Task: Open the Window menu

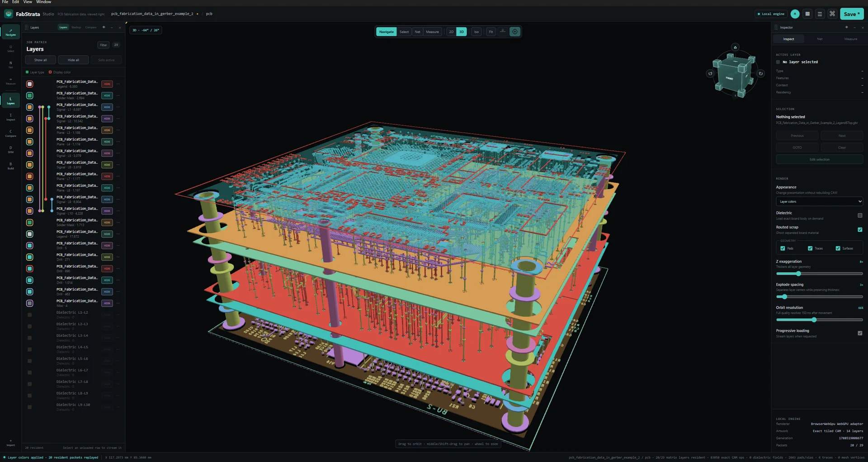Action: [44, 2]
